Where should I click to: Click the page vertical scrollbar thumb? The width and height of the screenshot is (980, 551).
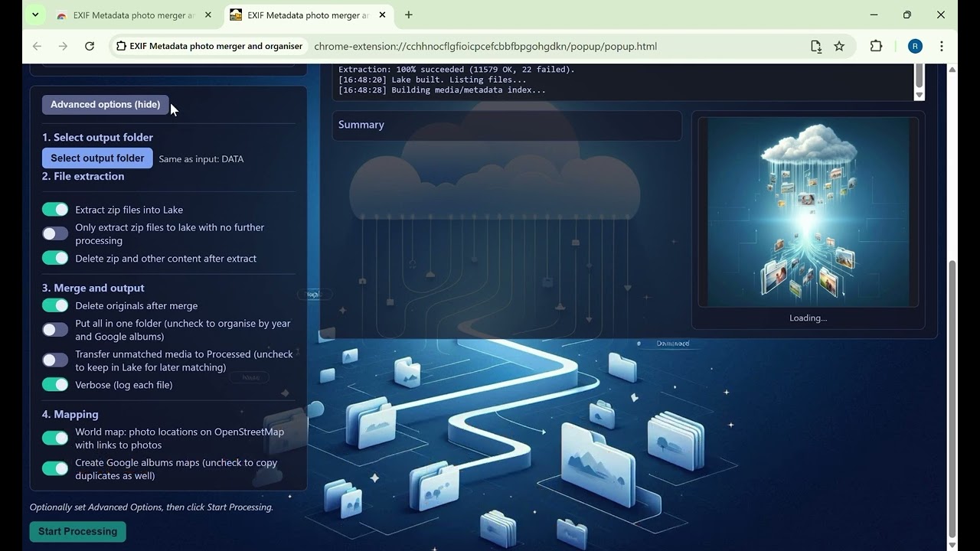click(x=952, y=398)
